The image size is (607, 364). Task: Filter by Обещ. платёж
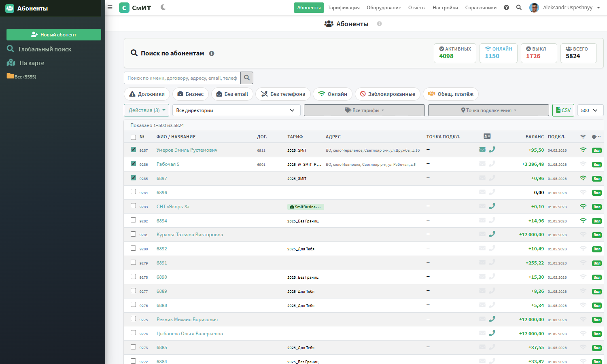pos(451,94)
